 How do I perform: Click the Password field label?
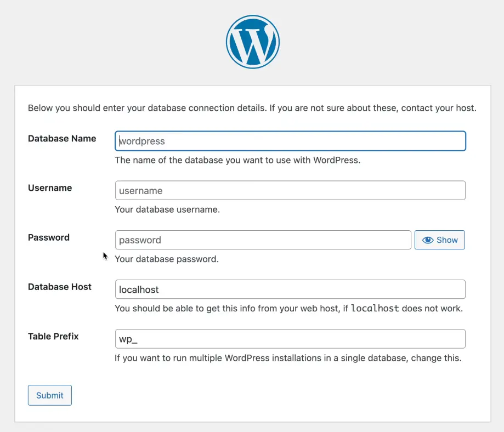coord(49,237)
